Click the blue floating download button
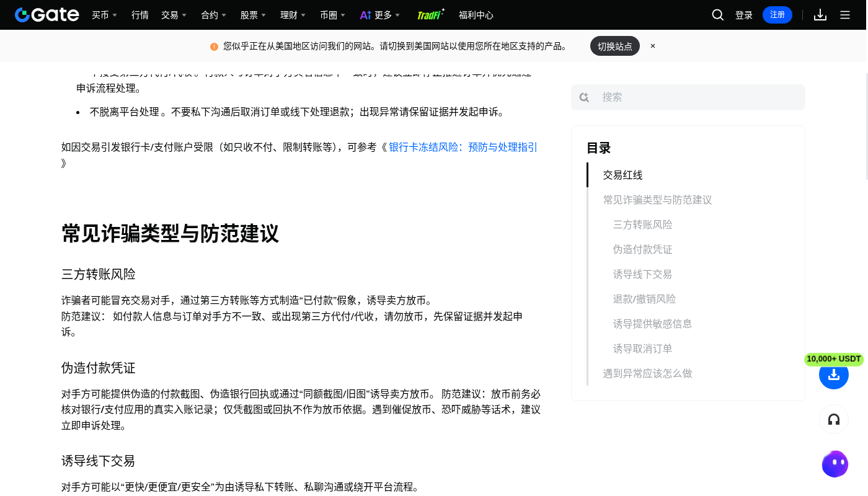Image resolution: width=868 pixels, height=496 pixels. [834, 374]
